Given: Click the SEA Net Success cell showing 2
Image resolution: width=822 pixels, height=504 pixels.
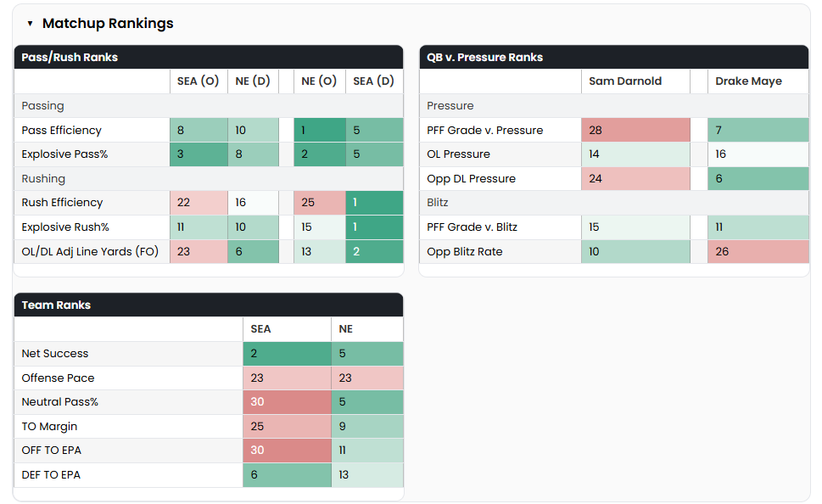Looking at the screenshot, I should coord(287,354).
